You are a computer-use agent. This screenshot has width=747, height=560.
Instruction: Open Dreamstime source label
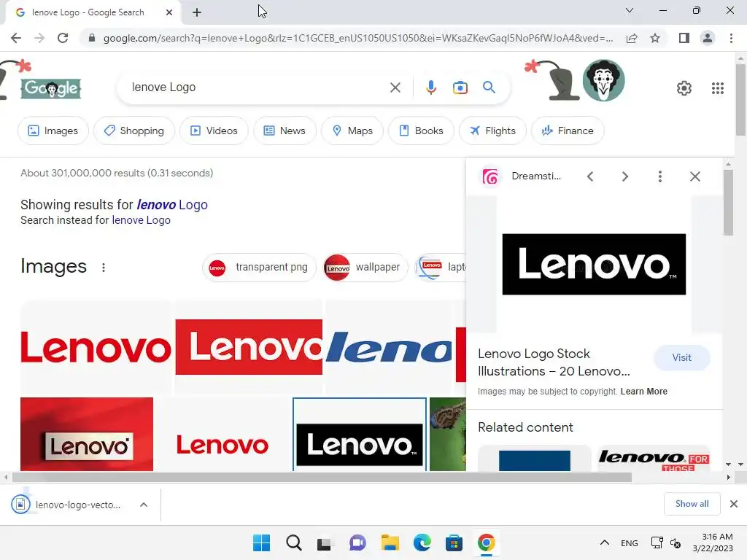coord(536,176)
